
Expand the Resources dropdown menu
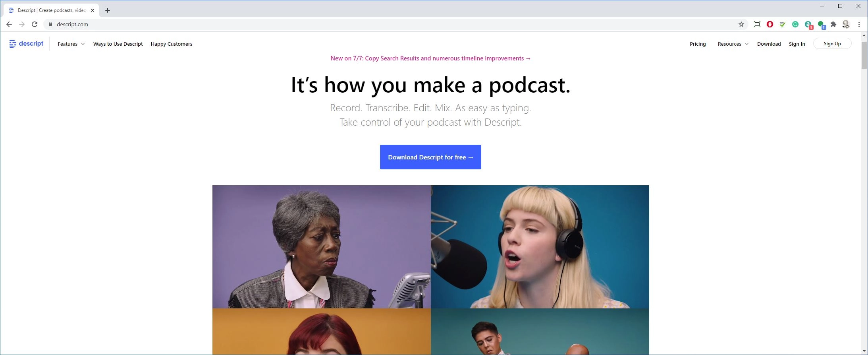point(733,44)
